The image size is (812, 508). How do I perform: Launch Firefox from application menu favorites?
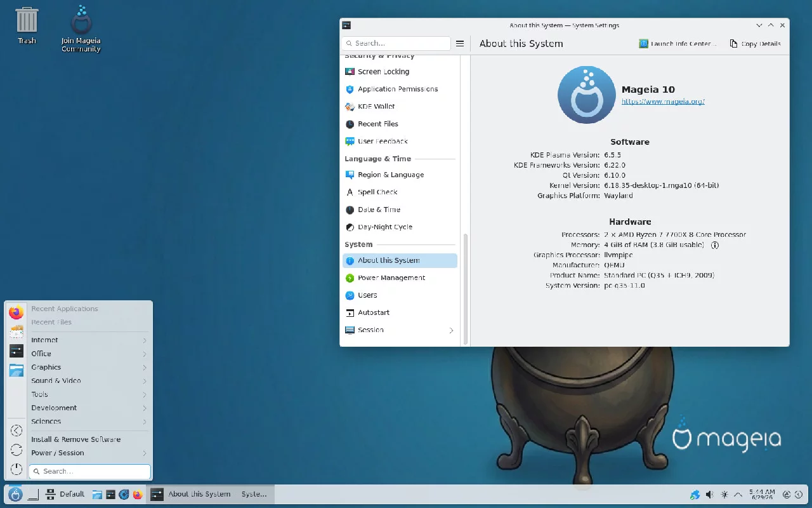point(16,312)
